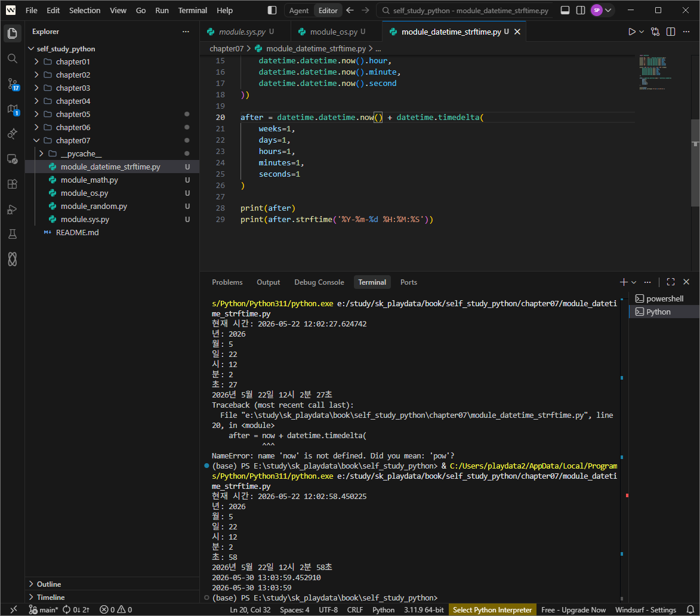This screenshot has height=616, width=700.
Task: Split the editor to the right
Action: click(671, 32)
